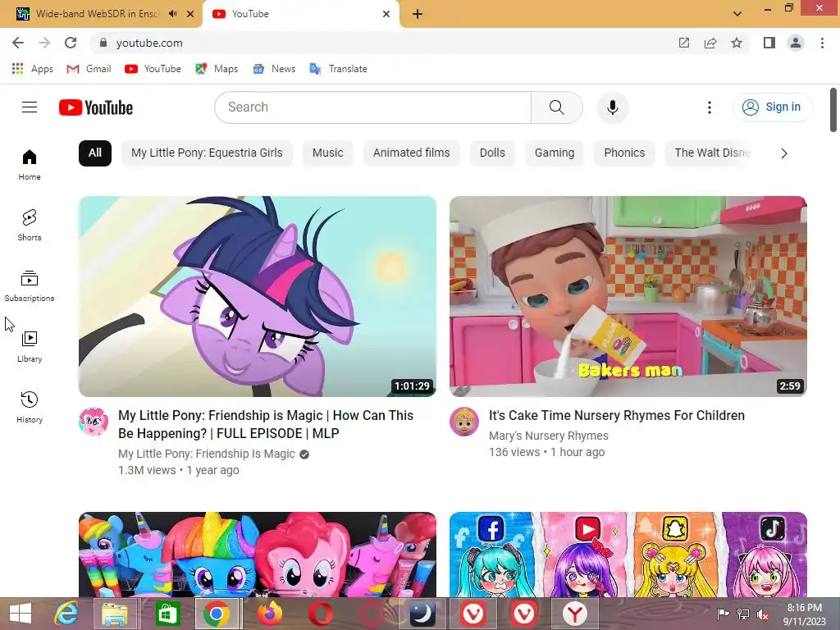Open the Gmail bookmark
Screen dimensions: 840x630
[x=89, y=69]
